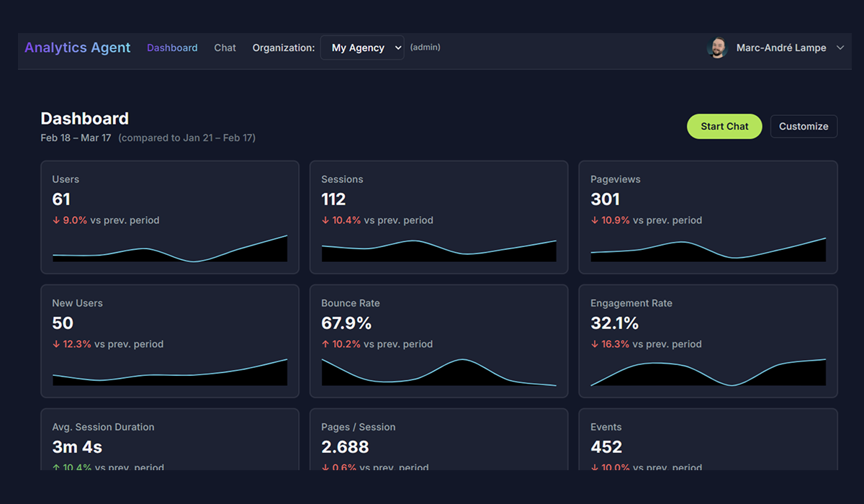Open the Dashboard nav tab
Screen dimensions: 864x504
coord(172,48)
